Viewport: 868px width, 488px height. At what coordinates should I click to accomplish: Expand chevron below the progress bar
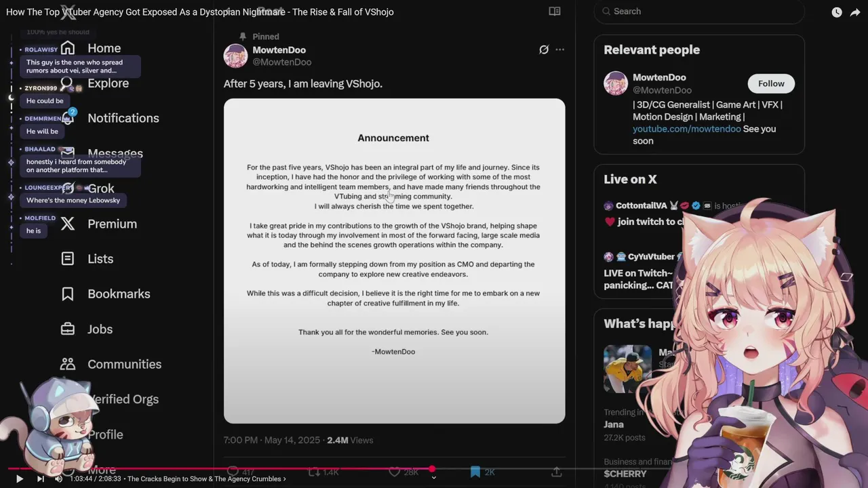click(x=434, y=478)
